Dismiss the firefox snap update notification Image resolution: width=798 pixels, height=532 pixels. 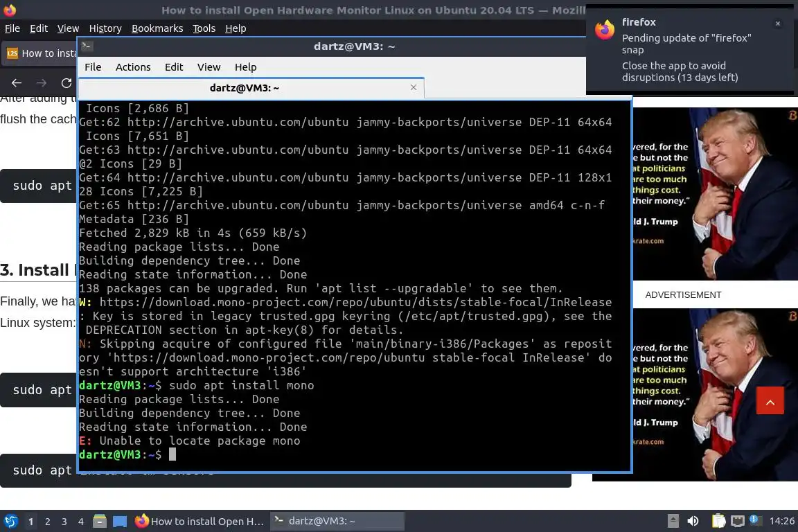click(778, 24)
